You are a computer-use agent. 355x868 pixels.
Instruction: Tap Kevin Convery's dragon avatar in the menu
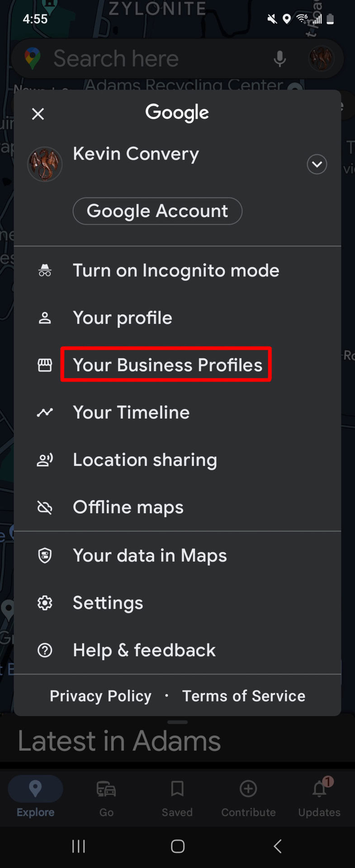(x=45, y=164)
